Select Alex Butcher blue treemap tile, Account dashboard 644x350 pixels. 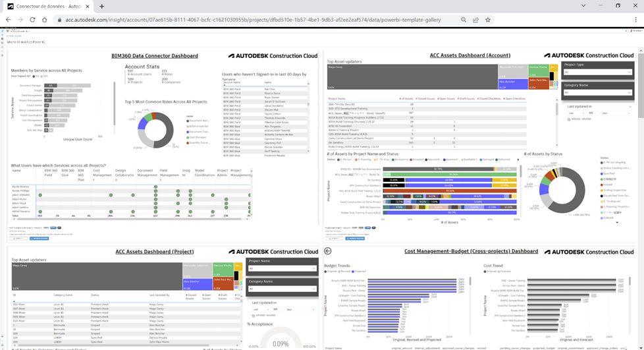click(513, 84)
